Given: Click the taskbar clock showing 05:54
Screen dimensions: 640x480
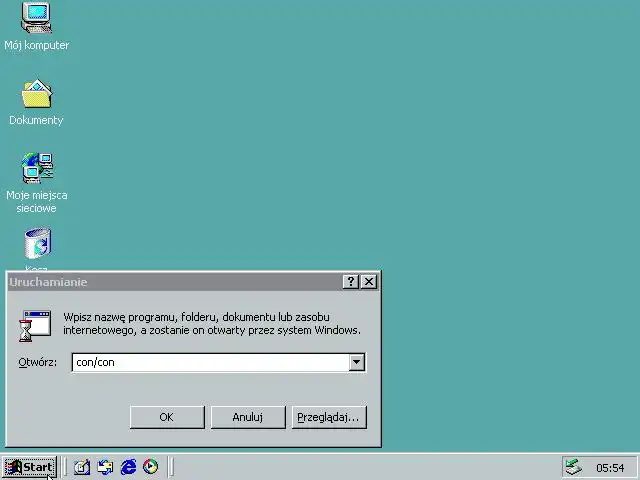Looking at the screenshot, I should [610, 468].
